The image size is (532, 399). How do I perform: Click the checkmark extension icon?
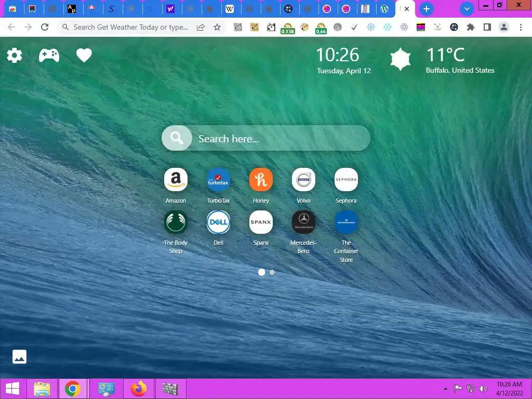point(354,27)
